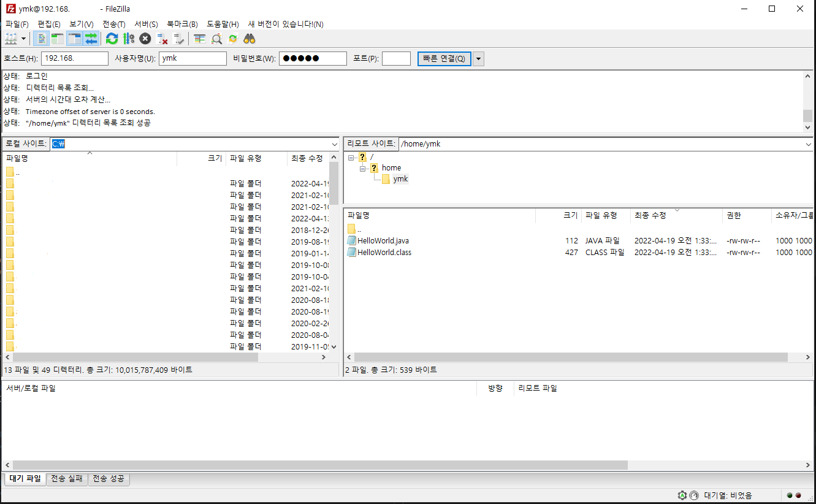Click the JAVA 파일 type cell
Image resolution: width=816 pixels, height=504 pixels.
[x=603, y=241]
